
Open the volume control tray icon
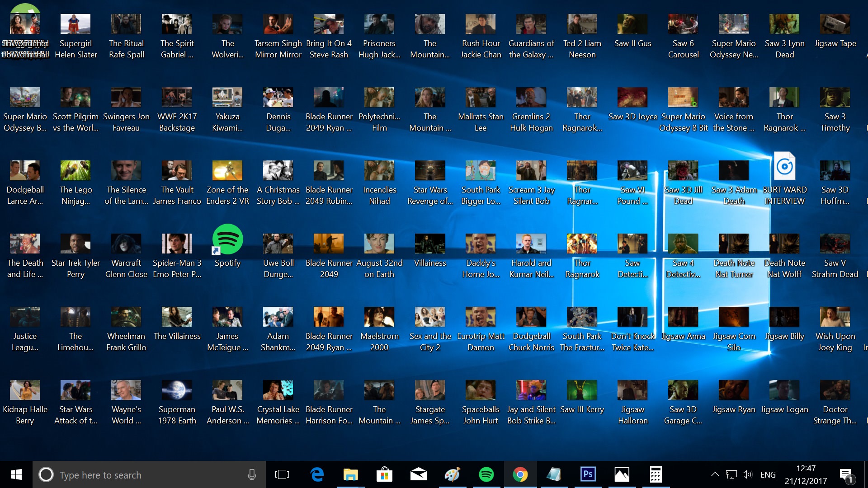tap(747, 474)
